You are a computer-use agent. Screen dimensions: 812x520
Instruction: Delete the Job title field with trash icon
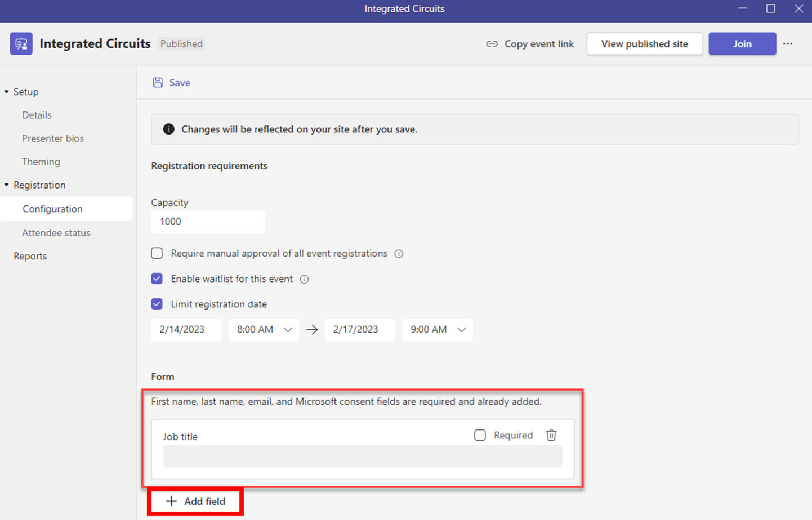pyautogui.click(x=551, y=435)
